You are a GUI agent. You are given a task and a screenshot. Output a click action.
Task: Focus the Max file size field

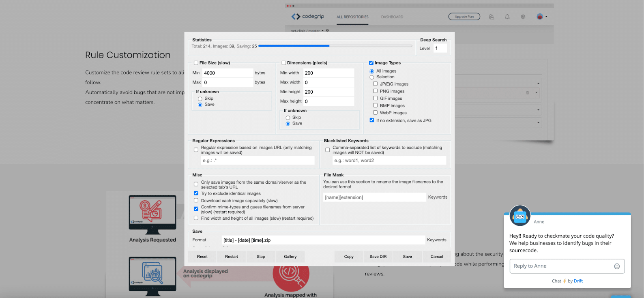[228, 82]
